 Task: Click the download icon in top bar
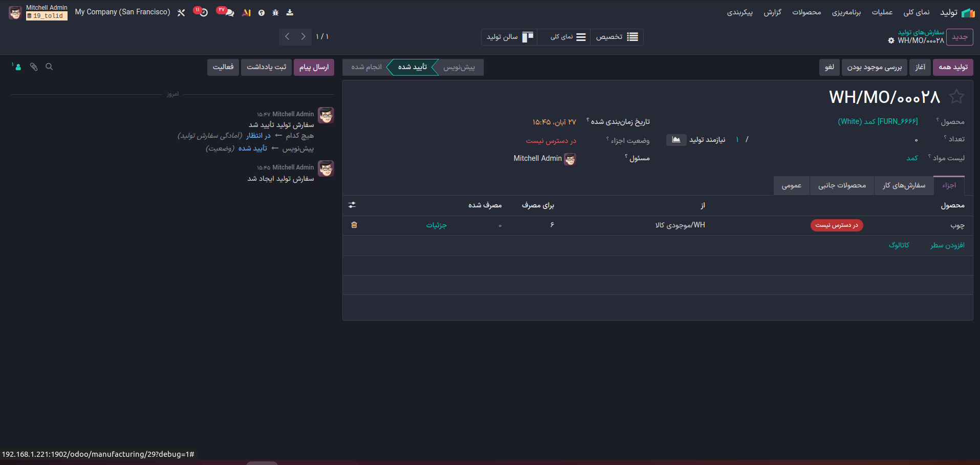coord(290,12)
